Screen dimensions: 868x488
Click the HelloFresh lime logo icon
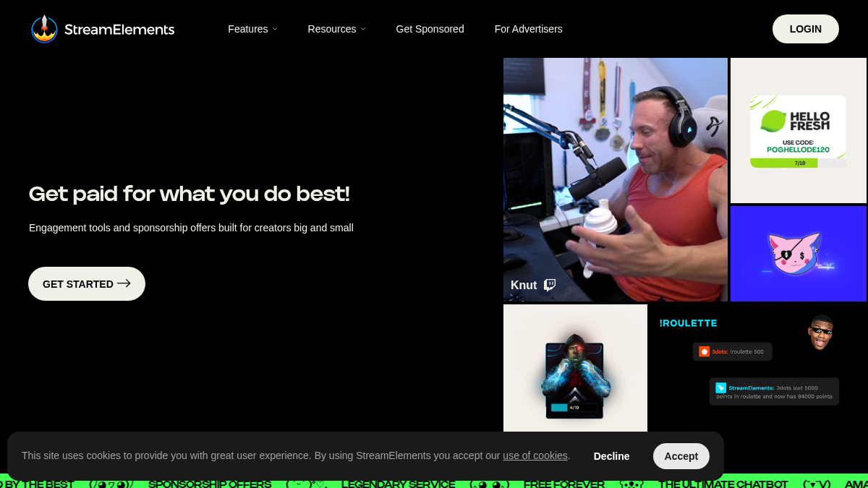pyautogui.click(x=773, y=121)
